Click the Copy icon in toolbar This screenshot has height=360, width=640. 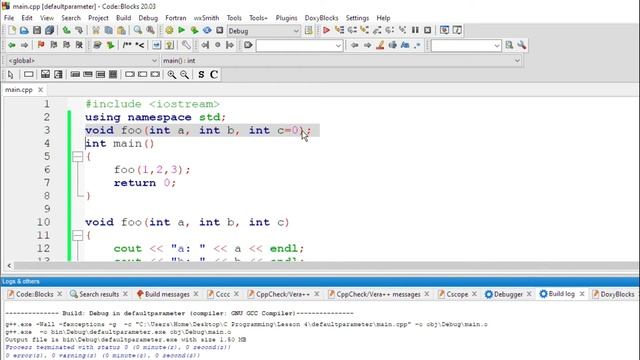click(109, 30)
